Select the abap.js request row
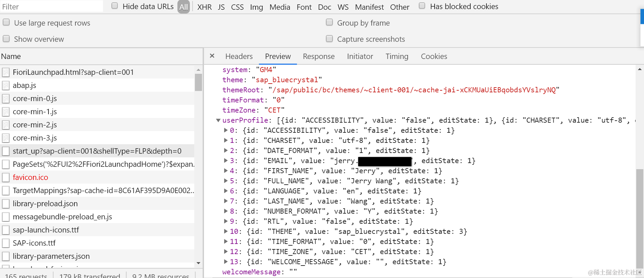Image resolution: width=644 pixels, height=278 pixels. pyautogui.click(x=97, y=85)
